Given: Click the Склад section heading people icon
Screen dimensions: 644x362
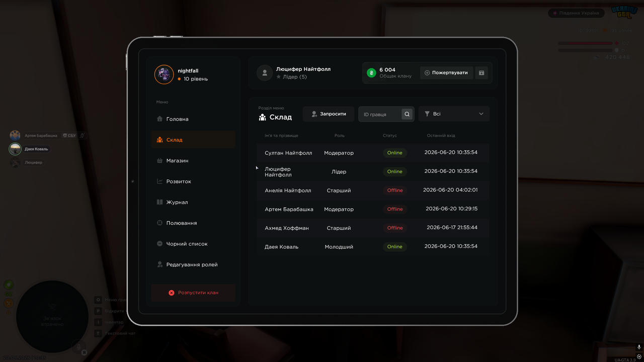Looking at the screenshot, I should (x=262, y=117).
